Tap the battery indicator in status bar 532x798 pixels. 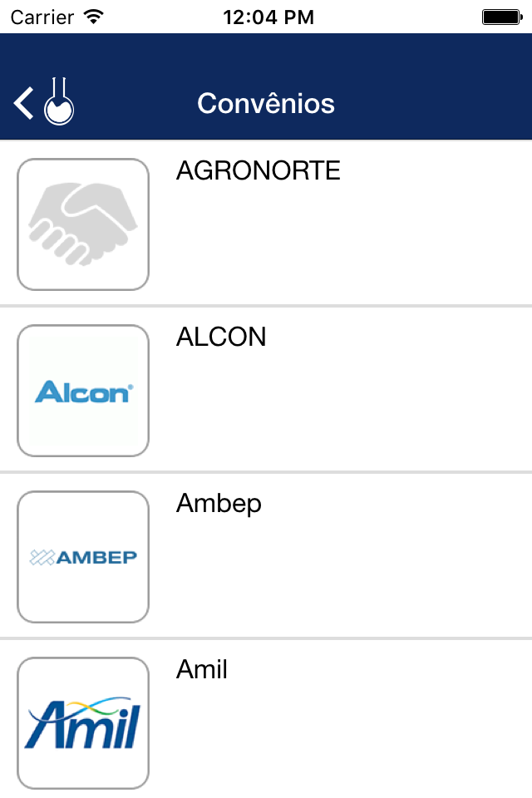[502, 17]
